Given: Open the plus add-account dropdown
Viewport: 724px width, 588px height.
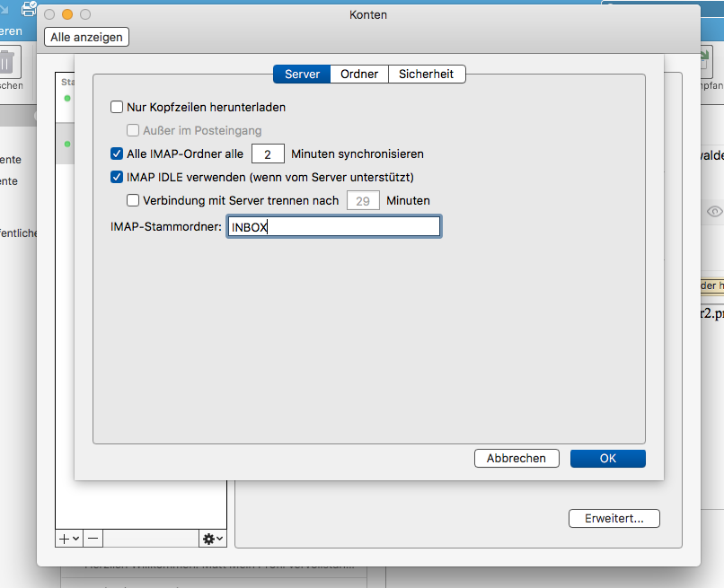Looking at the screenshot, I should (68, 539).
